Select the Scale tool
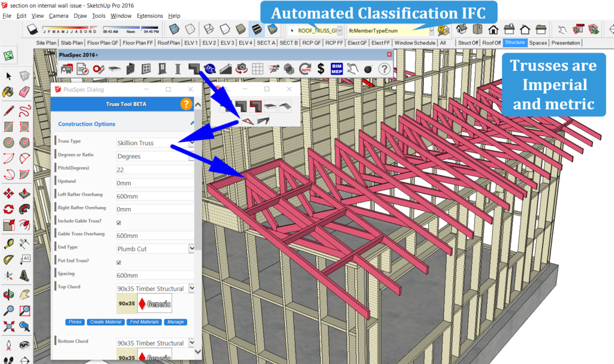614x364 pixels. click(x=8, y=225)
